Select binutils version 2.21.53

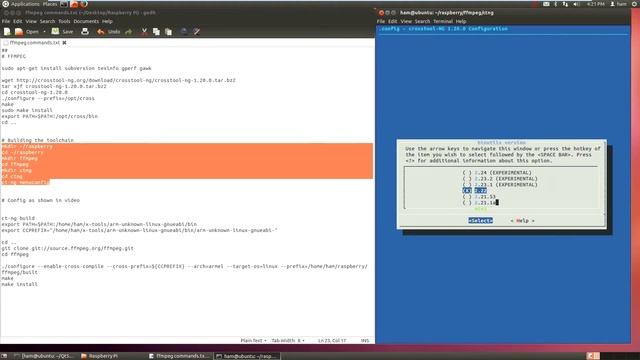(479, 197)
